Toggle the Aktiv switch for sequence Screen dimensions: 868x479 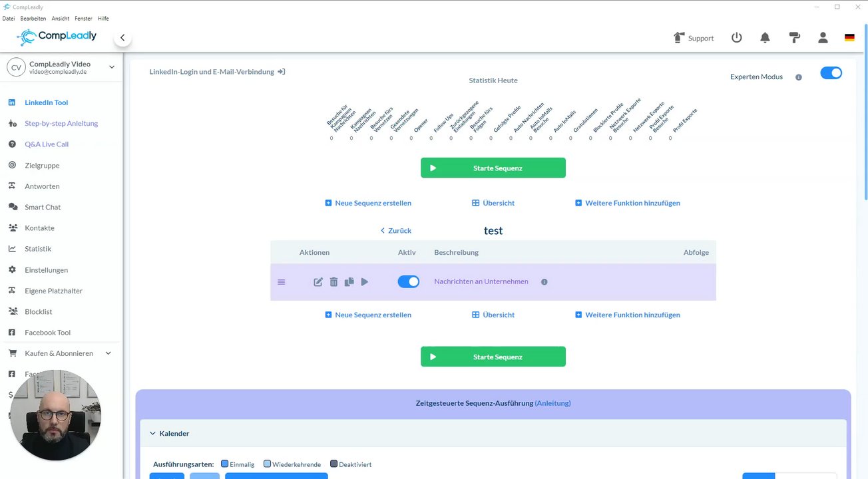coord(409,282)
